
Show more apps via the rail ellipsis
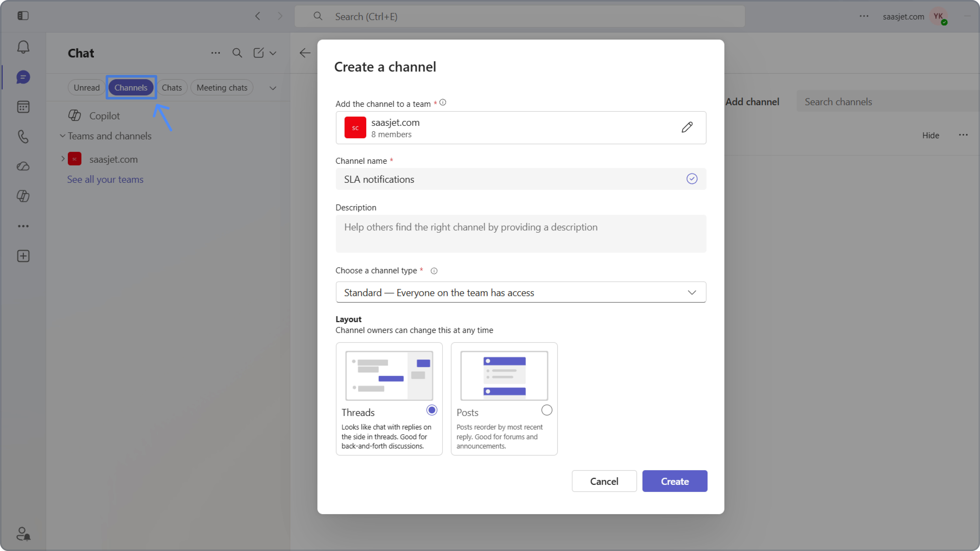pos(23,226)
